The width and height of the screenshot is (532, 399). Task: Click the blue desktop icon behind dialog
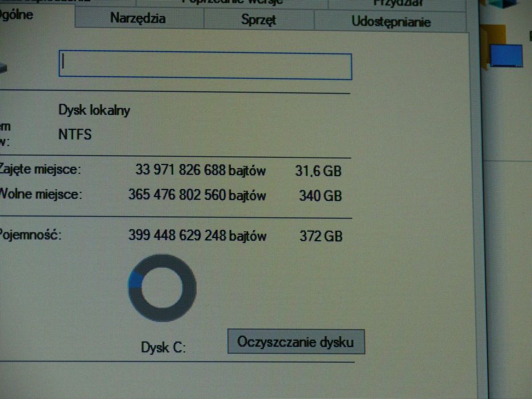[506, 56]
